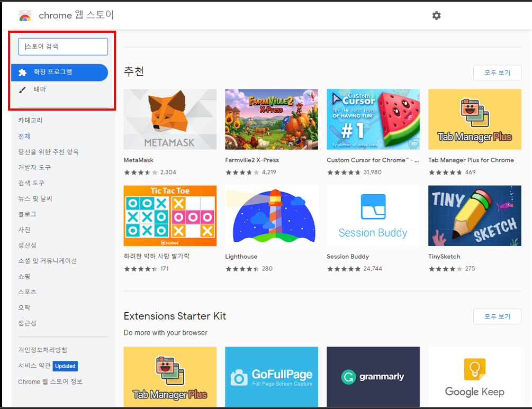Click the 280 review count under Lighthouse
Image resolution: width=532 pixels, height=409 pixels.
tap(267, 269)
